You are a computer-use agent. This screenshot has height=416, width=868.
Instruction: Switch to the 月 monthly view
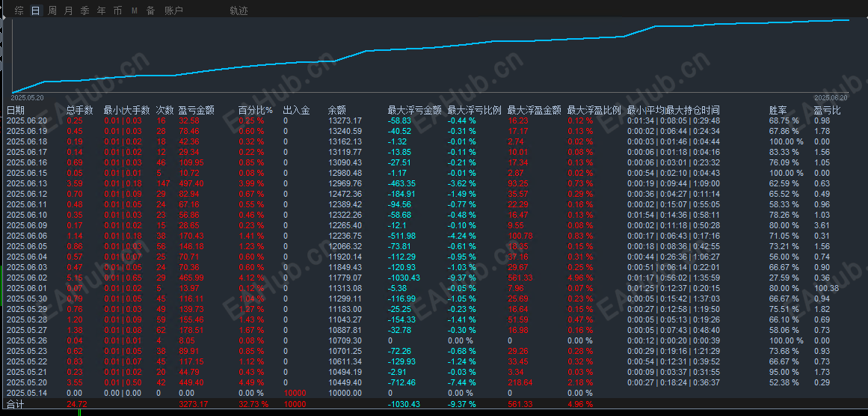[68, 10]
